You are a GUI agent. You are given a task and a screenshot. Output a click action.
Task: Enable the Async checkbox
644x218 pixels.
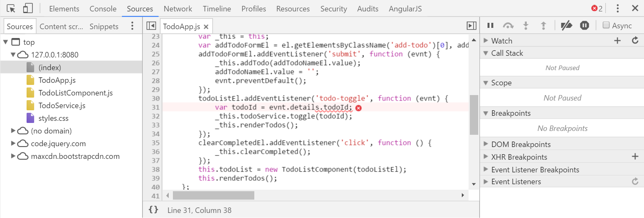coord(606,25)
